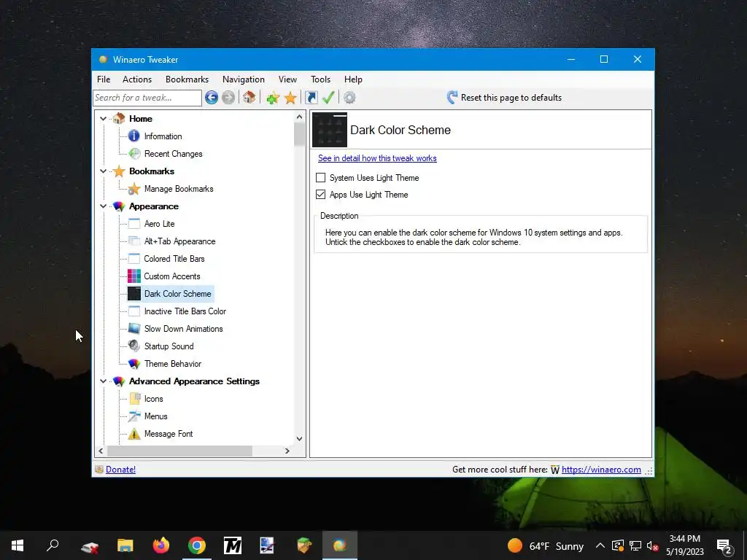
Task: Click the Icons folder icon in the tree
Action: 134,399
